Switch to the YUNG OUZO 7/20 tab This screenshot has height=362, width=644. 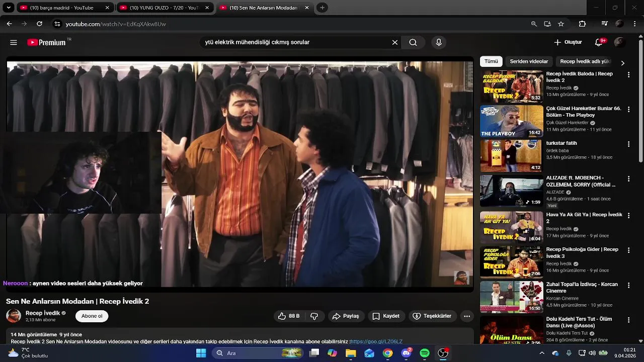coord(164,8)
